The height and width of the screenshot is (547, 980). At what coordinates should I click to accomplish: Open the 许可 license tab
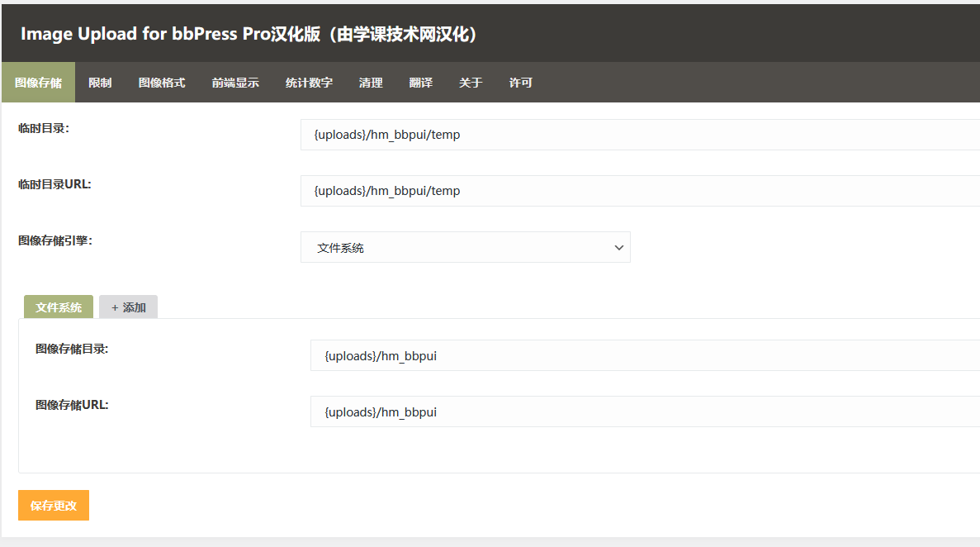point(521,83)
